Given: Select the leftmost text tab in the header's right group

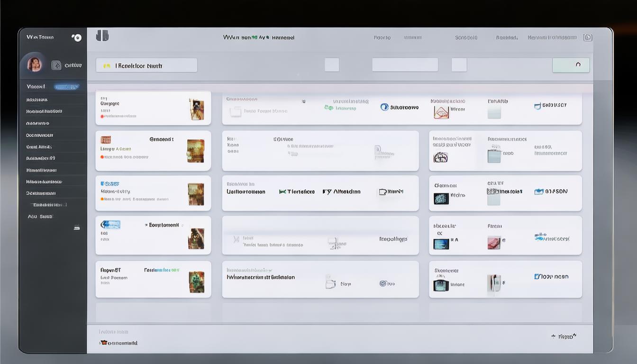Looking at the screenshot, I should (382, 37).
